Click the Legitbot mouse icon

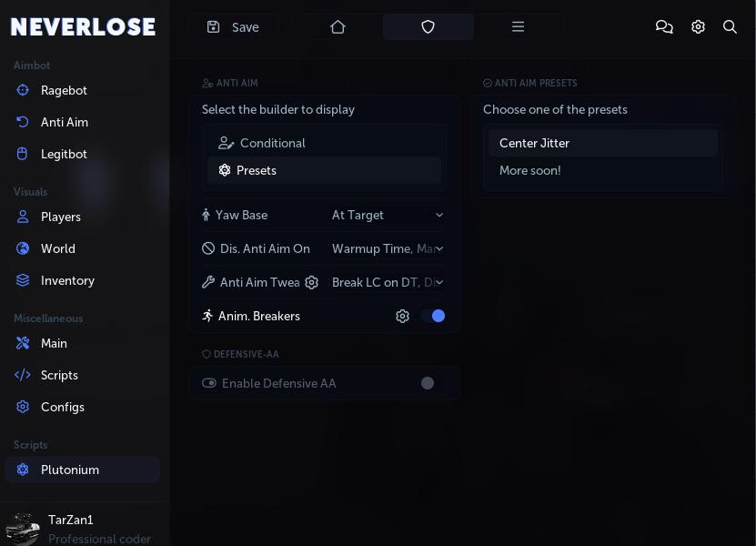22,154
